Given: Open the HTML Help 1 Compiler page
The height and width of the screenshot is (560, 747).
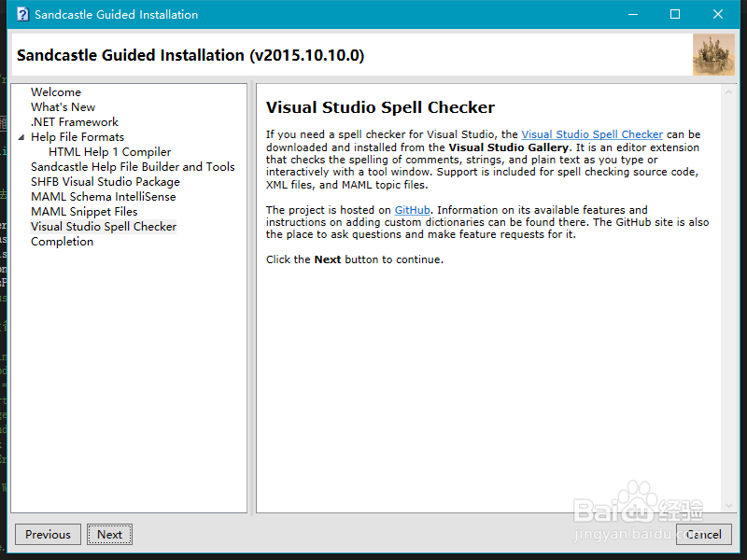Looking at the screenshot, I should [109, 152].
